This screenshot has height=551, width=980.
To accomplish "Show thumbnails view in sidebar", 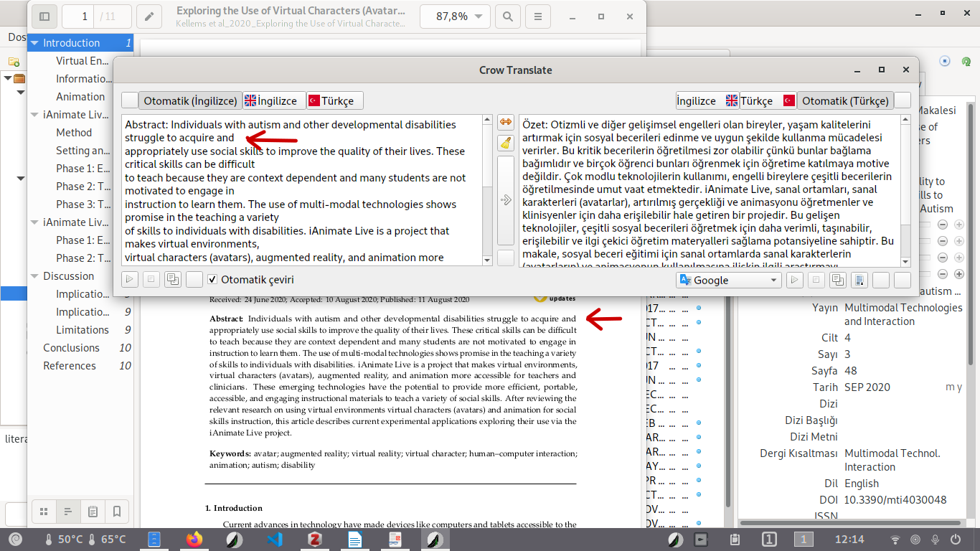I will [44, 512].
